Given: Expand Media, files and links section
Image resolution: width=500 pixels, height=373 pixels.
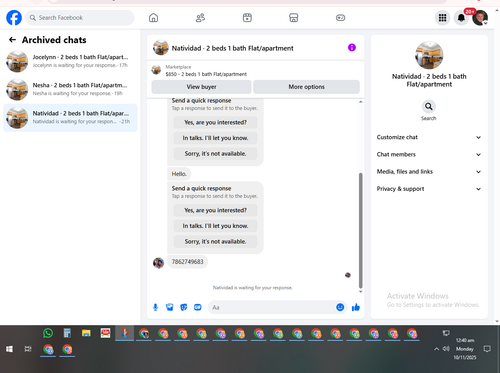Looking at the screenshot, I should tap(429, 172).
